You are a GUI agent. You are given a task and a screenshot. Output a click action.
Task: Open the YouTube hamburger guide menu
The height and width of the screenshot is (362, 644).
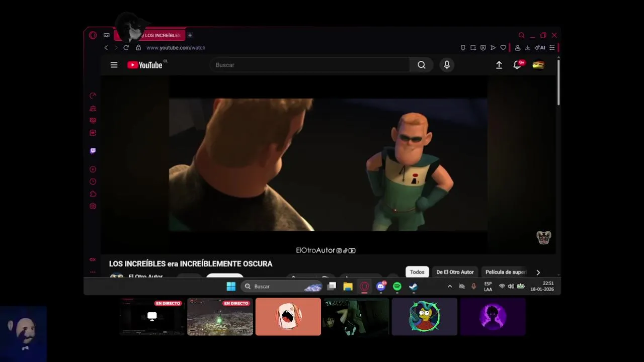[x=114, y=65]
